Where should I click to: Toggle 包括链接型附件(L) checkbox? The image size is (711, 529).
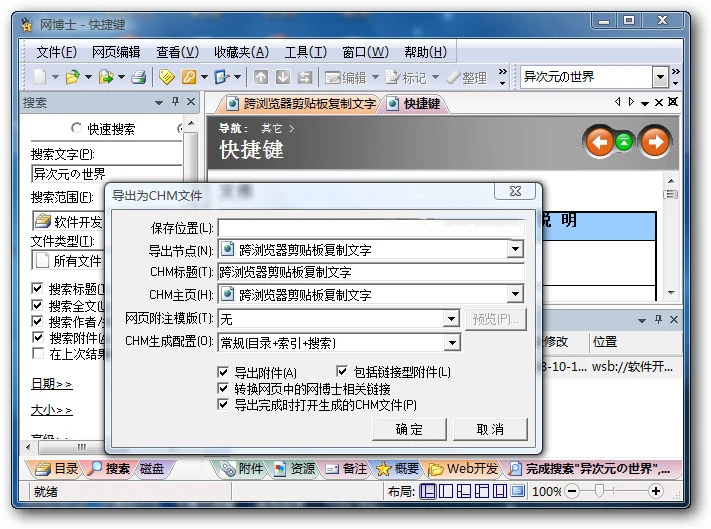pos(342,372)
